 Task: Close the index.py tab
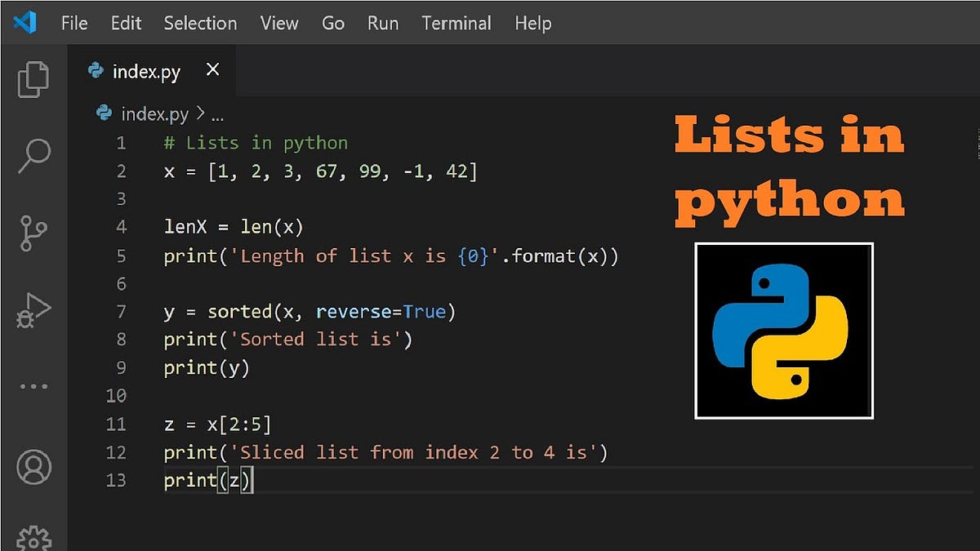(213, 70)
